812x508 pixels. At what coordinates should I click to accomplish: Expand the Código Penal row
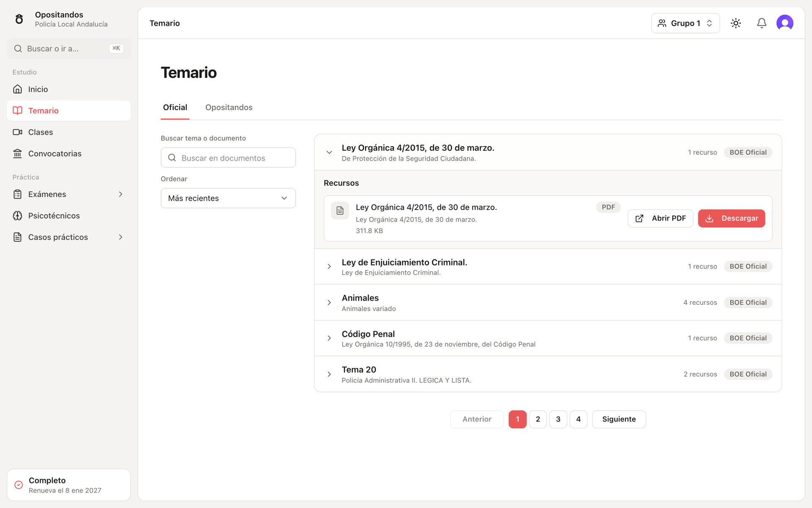pyautogui.click(x=548, y=338)
